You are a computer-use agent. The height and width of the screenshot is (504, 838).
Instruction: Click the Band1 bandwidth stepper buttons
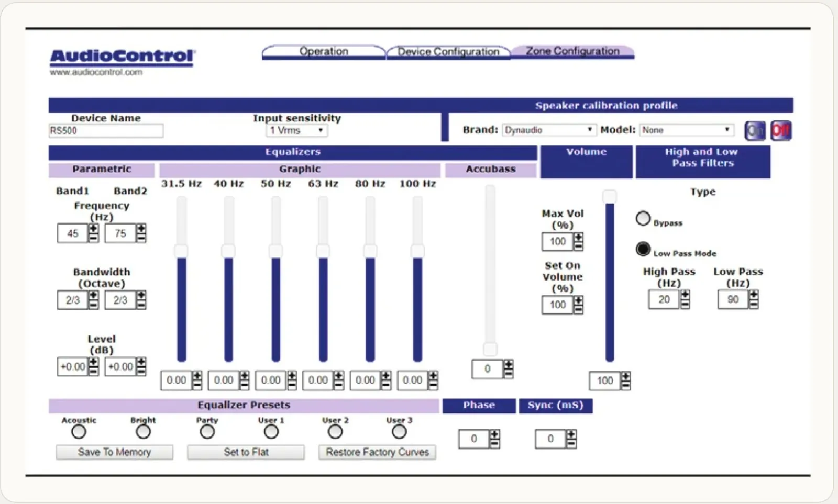click(x=93, y=300)
